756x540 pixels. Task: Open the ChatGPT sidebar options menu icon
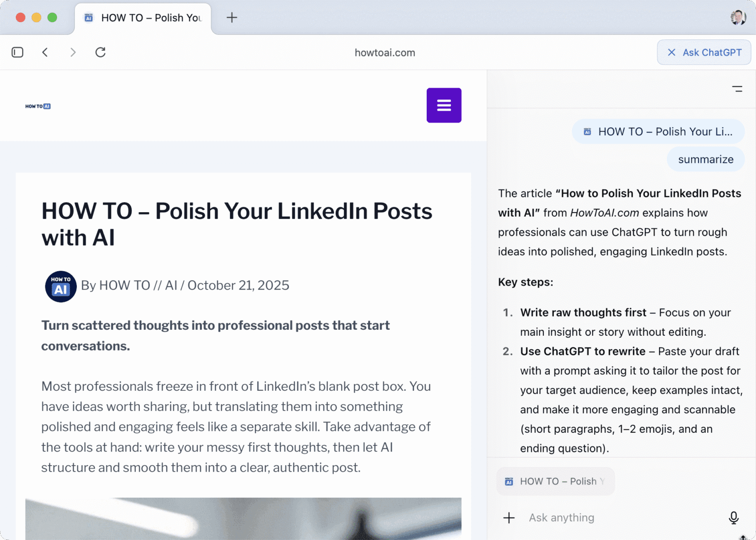tap(737, 89)
